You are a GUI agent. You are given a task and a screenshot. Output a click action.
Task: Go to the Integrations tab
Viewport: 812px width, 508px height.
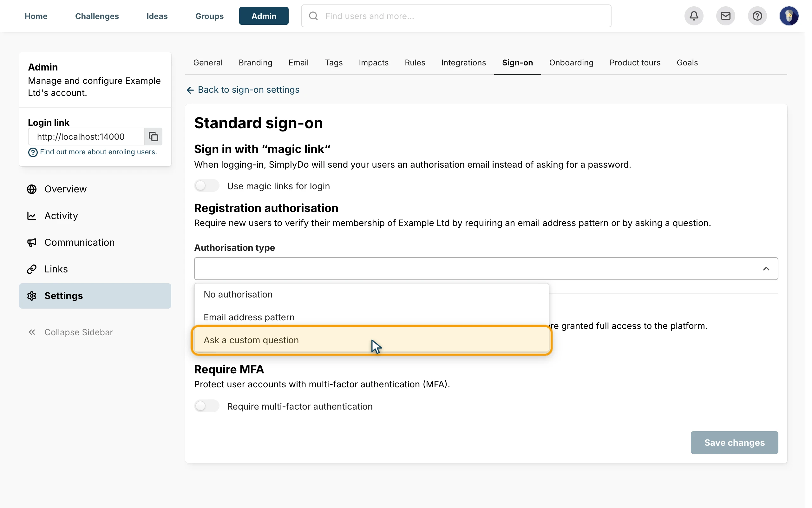(463, 63)
